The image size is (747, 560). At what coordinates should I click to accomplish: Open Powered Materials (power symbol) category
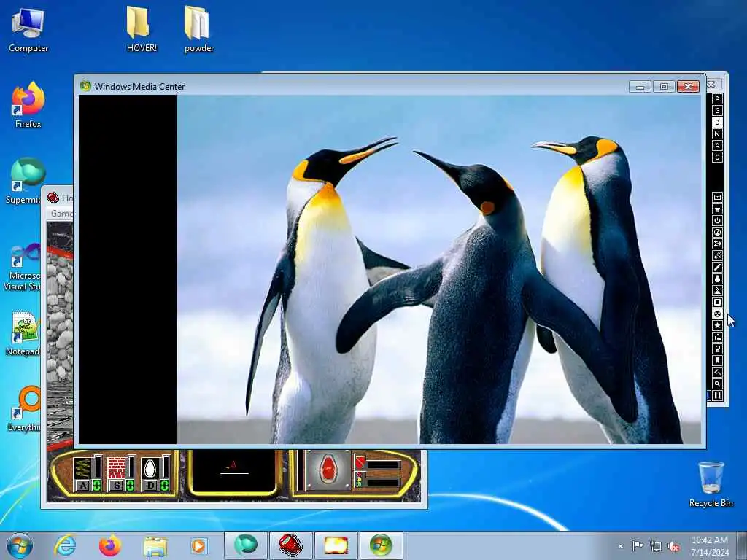point(717,220)
